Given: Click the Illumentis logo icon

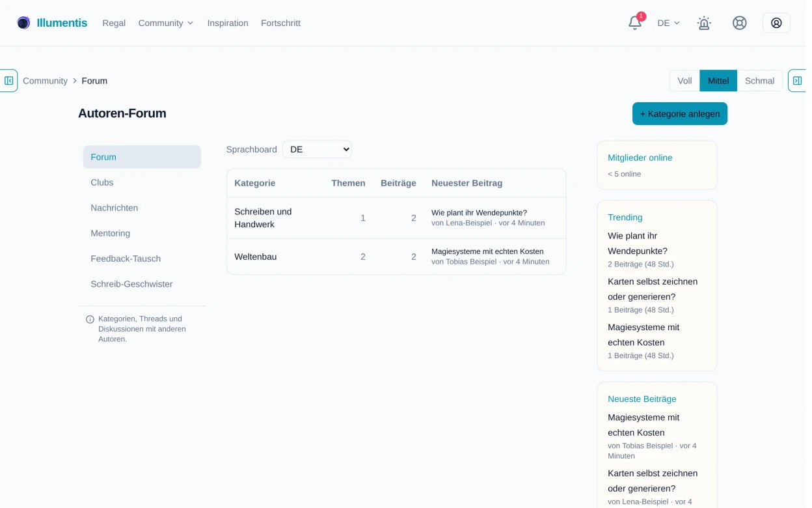Looking at the screenshot, I should (x=23, y=23).
